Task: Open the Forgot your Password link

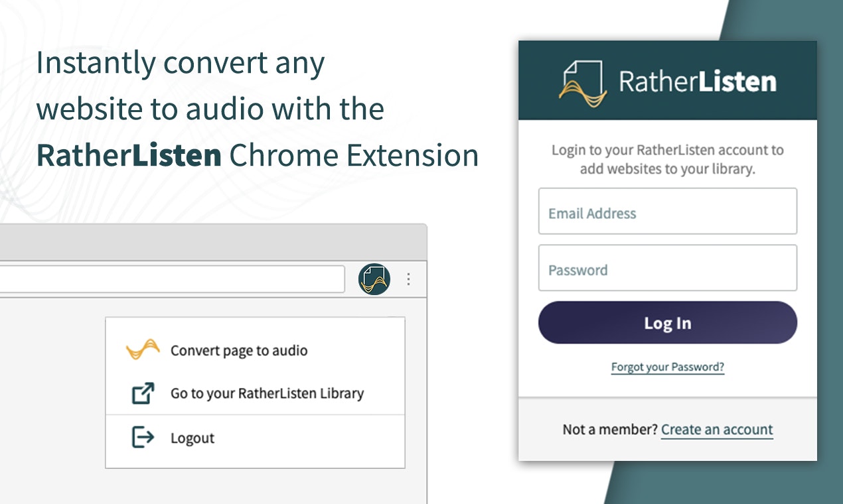Action: (667, 367)
